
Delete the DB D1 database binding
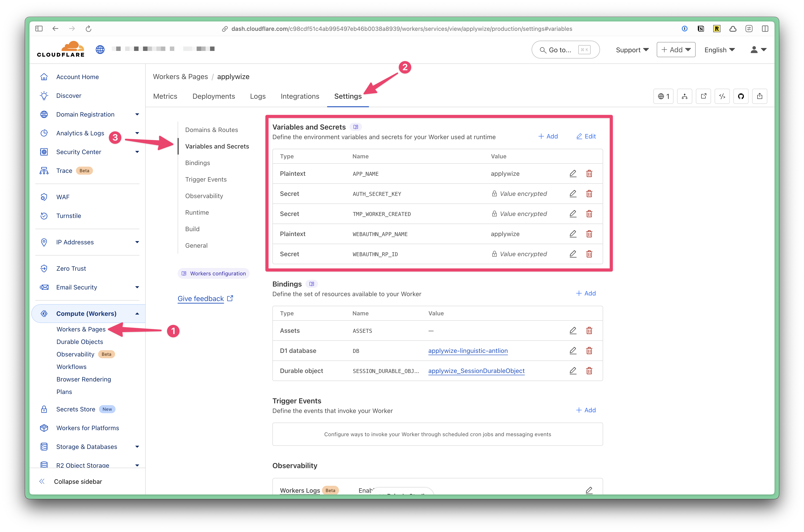tap(589, 350)
